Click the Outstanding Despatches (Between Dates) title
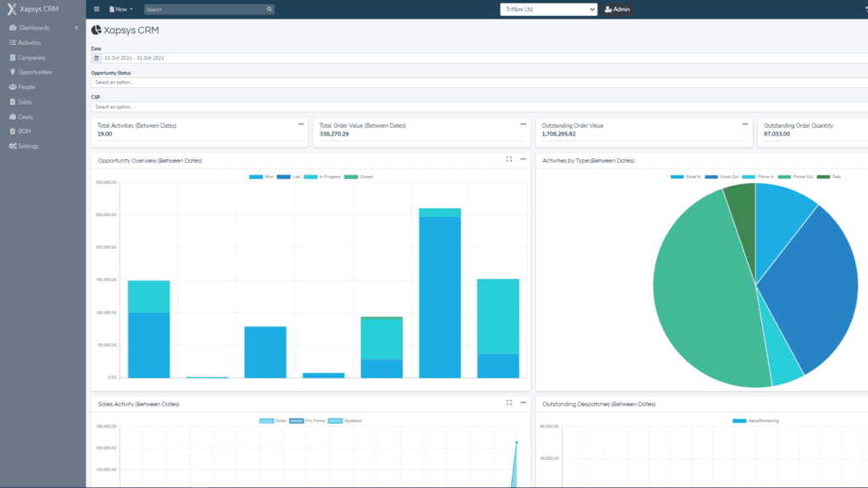868x488 pixels. (x=599, y=404)
